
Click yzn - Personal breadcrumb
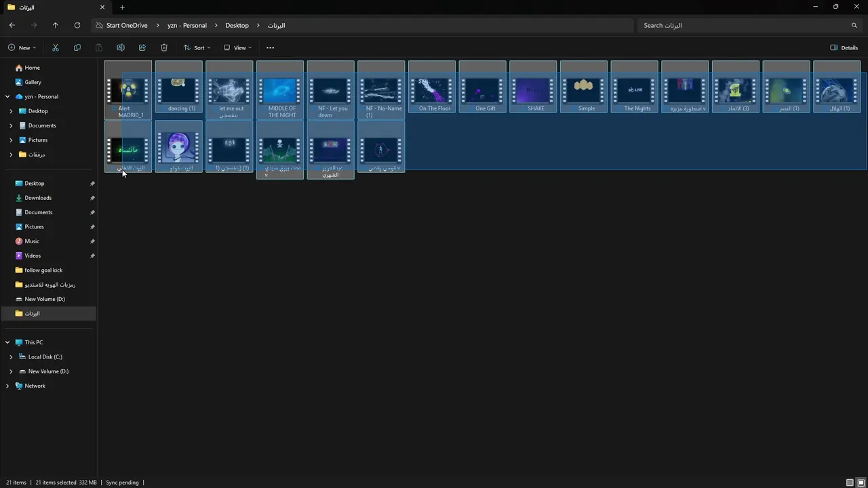187,25
